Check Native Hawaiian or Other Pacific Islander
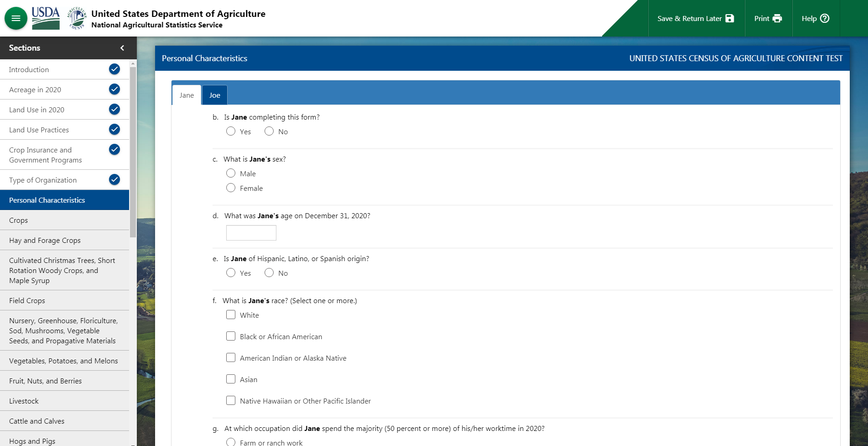868x446 pixels. (231, 401)
